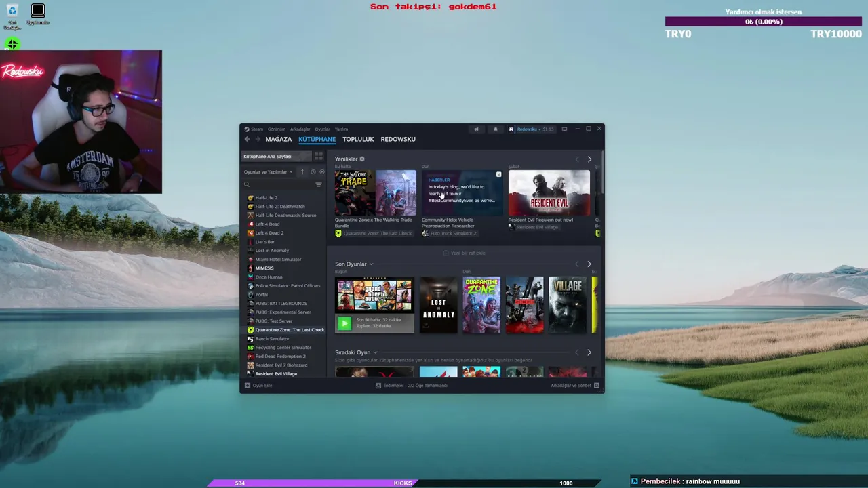The height and width of the screenshot is (488, 868).
Task: Click the Oyun Ekle plus icon
Action: [x=248, y=385]
